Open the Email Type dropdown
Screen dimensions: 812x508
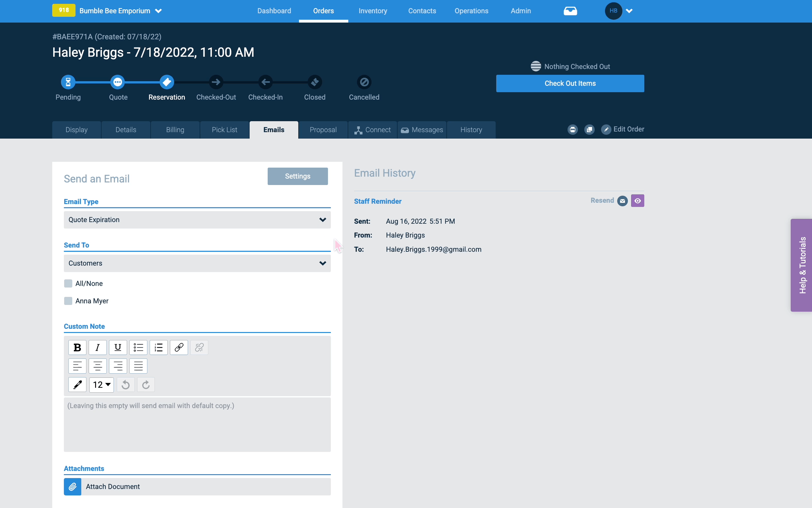(197, 220)
